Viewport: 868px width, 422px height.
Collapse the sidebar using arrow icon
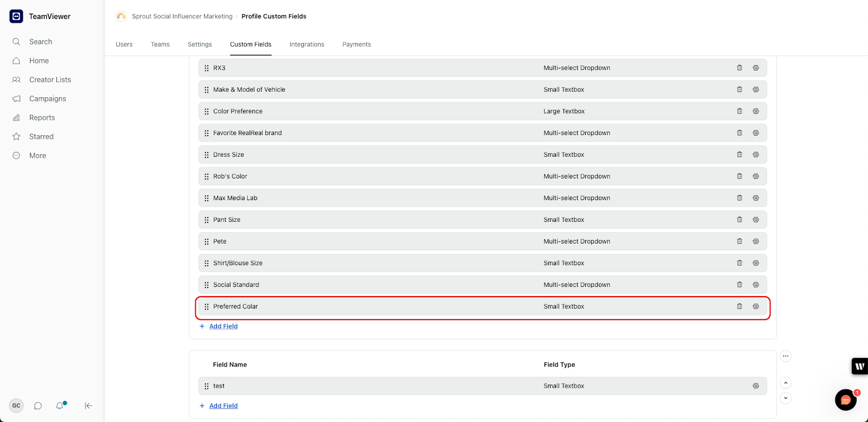coord(88,406)
